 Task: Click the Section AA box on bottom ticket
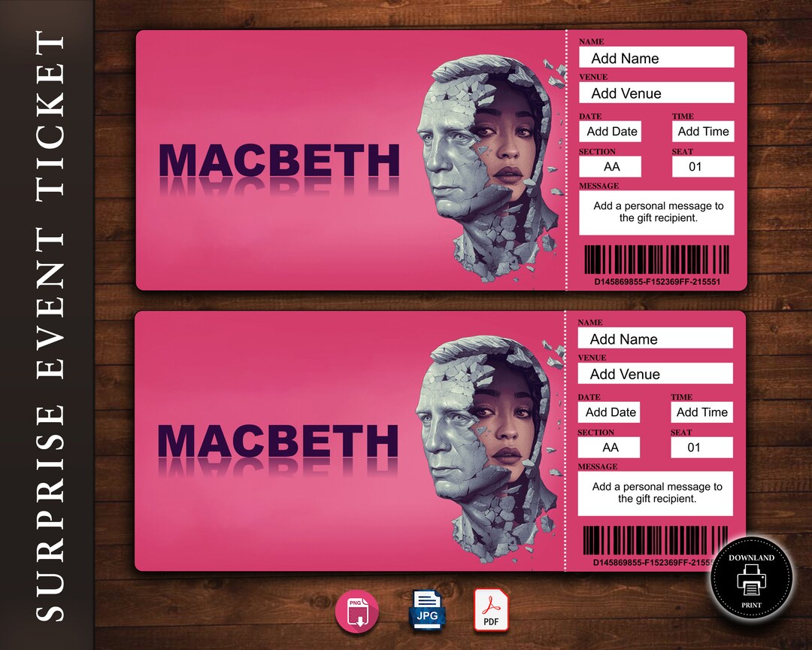pos(609,447)
